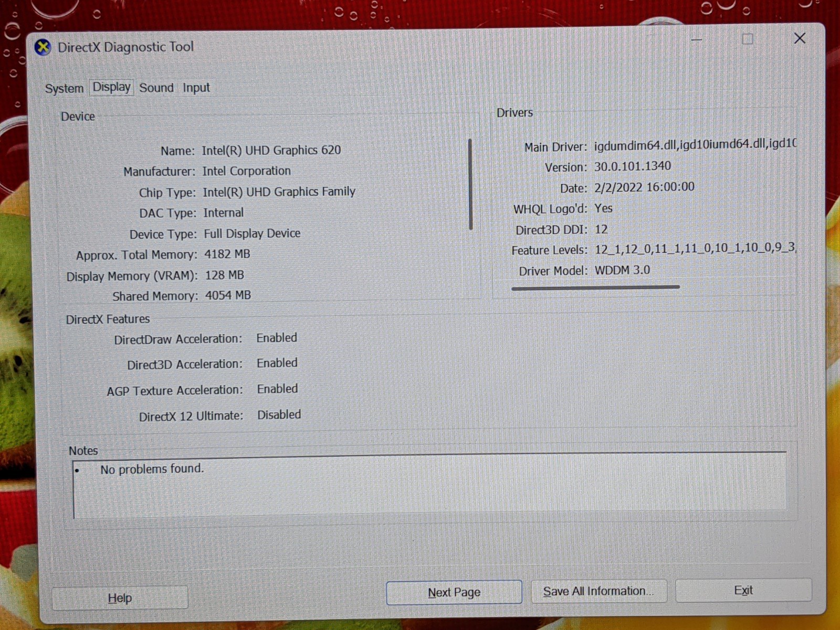Click the DirectX 12 Ultimate 'Disabled' value

[279, 415]
